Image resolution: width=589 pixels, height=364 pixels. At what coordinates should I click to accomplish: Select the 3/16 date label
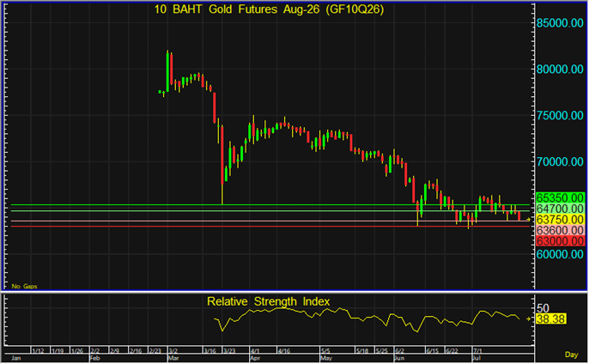click(210, 351)
